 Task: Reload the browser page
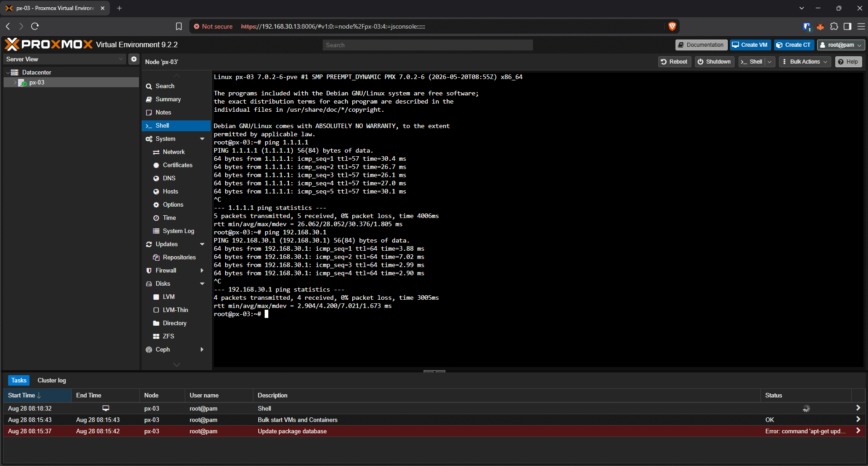pyautogui.click(x=35, y=26)
